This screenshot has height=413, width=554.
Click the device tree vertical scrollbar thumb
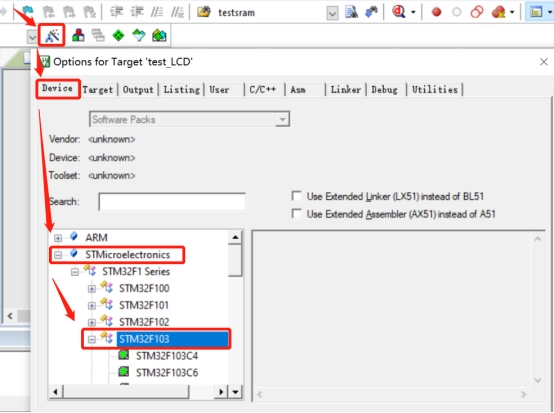pyautogui.click(x=235, y=261)
